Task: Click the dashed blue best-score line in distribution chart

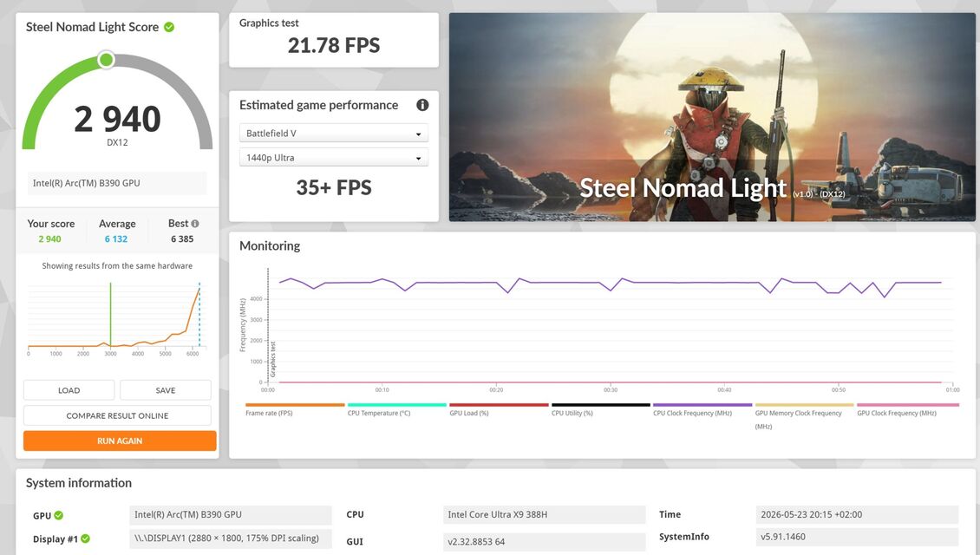Action: tap(199, 315)
